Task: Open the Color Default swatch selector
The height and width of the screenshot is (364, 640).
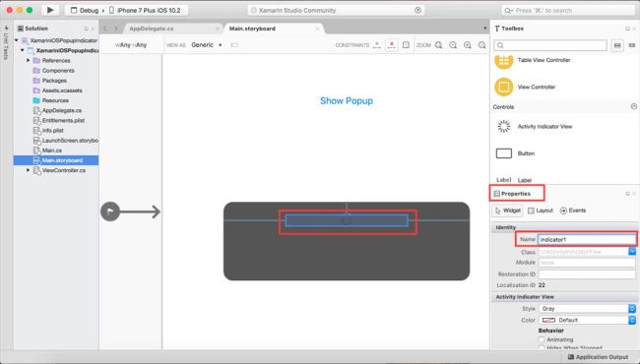Action: pyautogui.click(x=588, y=320)
